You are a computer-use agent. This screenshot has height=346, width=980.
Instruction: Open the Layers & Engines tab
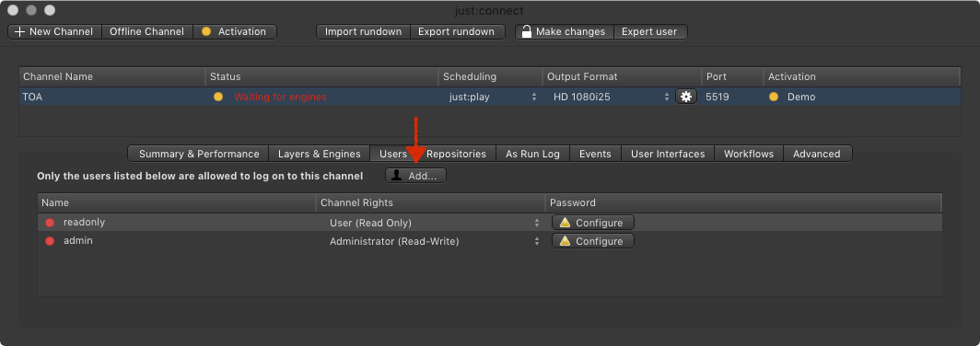(x=320, y=154)
